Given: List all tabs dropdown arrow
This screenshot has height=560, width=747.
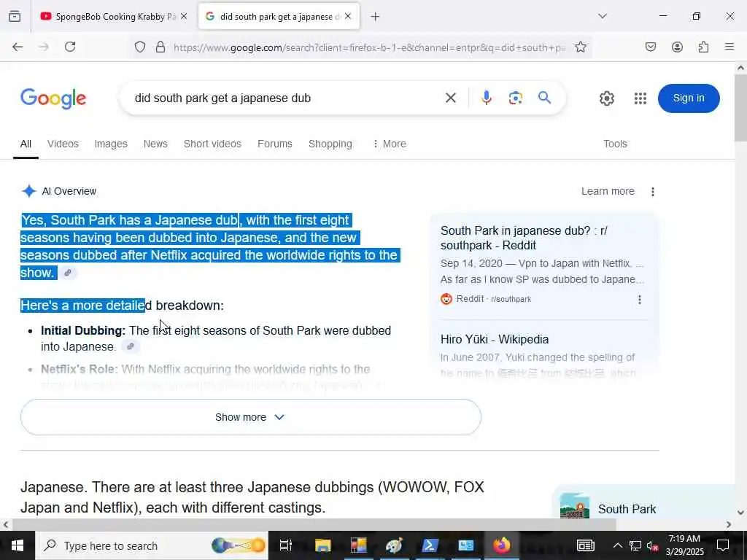Looking at the screenshot, I should (x=603, y=16).
